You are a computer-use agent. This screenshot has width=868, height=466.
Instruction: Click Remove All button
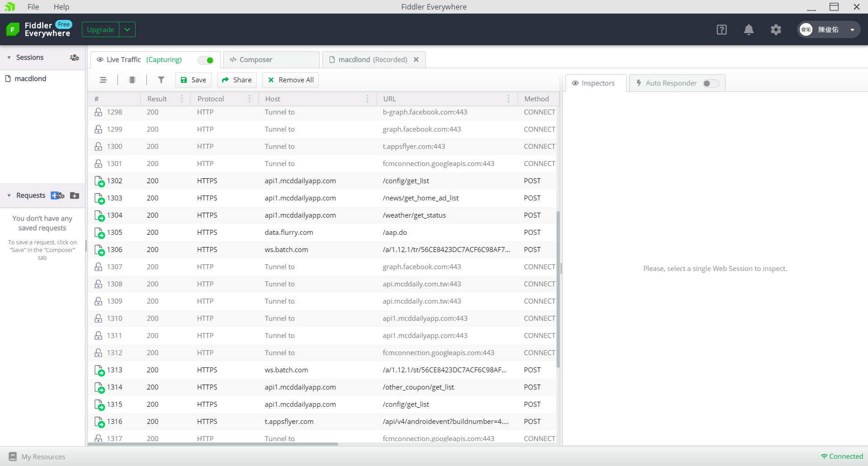point(290,80)
